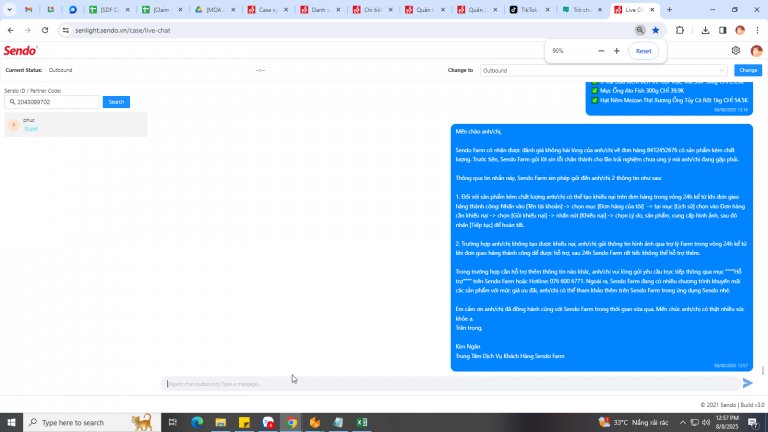Open Sticky Notes from taskbar
This screenshot has height=432, width=768.
244,422
